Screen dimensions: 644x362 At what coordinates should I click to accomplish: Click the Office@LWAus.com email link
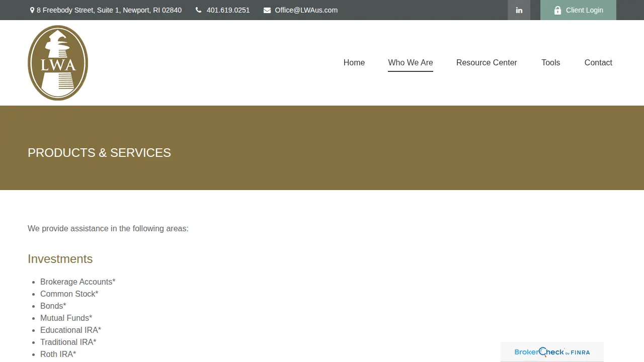[306, 10]
